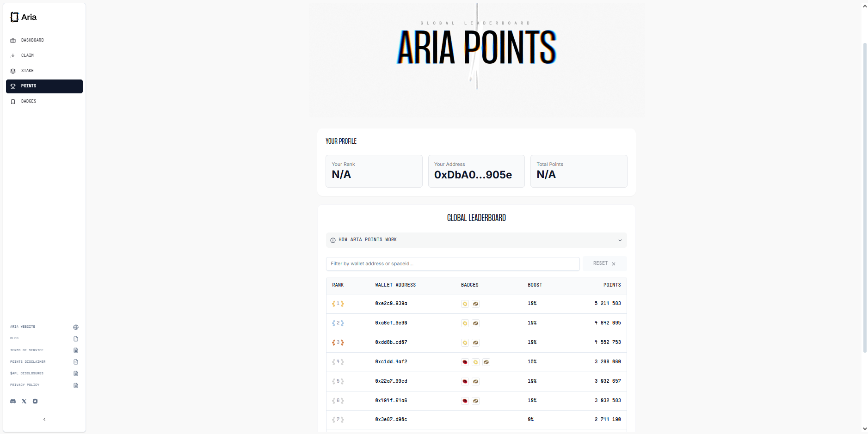Click the gold badge for rank 1 wallet
Image resolution: width=868 pixels, height=434 pixels.
(x=465, y=304)
